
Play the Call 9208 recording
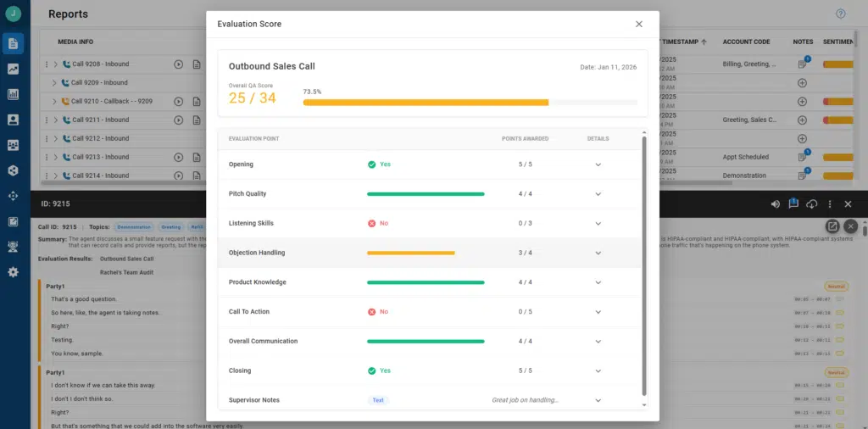(178, 64)
